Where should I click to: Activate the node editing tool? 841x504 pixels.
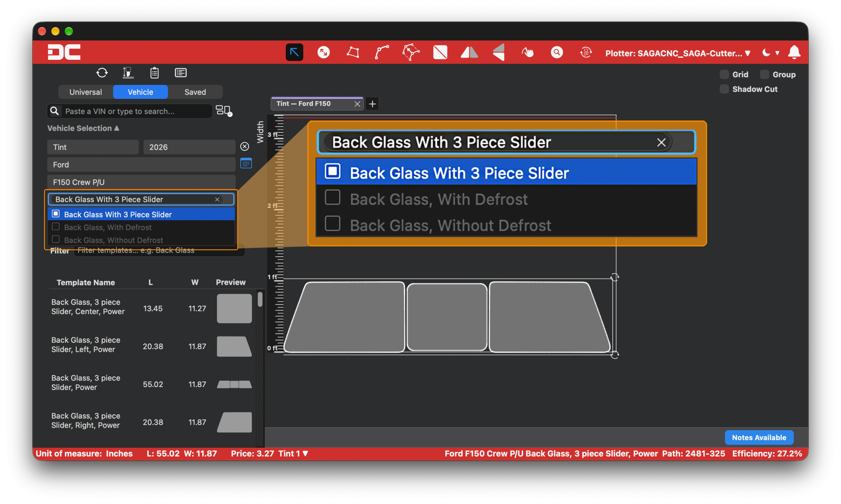(411, 52)
